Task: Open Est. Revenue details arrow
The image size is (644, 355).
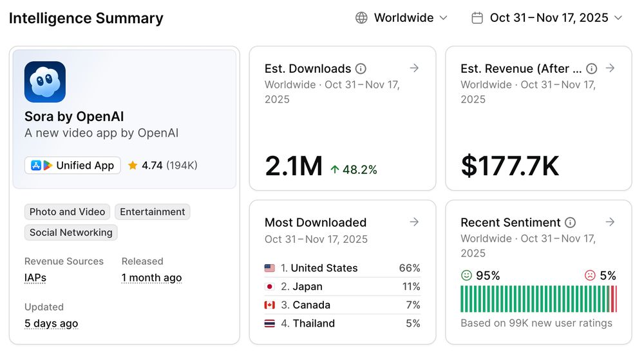Action: pos(610,68)
